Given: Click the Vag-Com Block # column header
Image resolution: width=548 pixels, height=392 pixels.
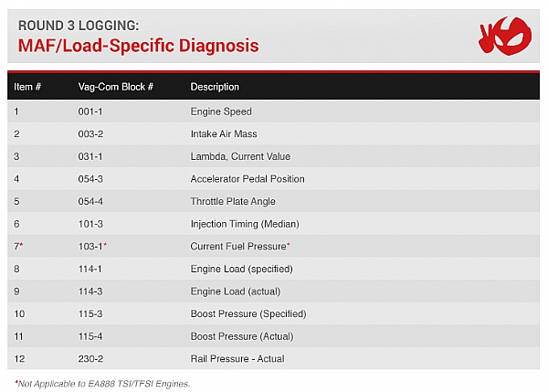Looking at the screenshot, I should 116,87.
